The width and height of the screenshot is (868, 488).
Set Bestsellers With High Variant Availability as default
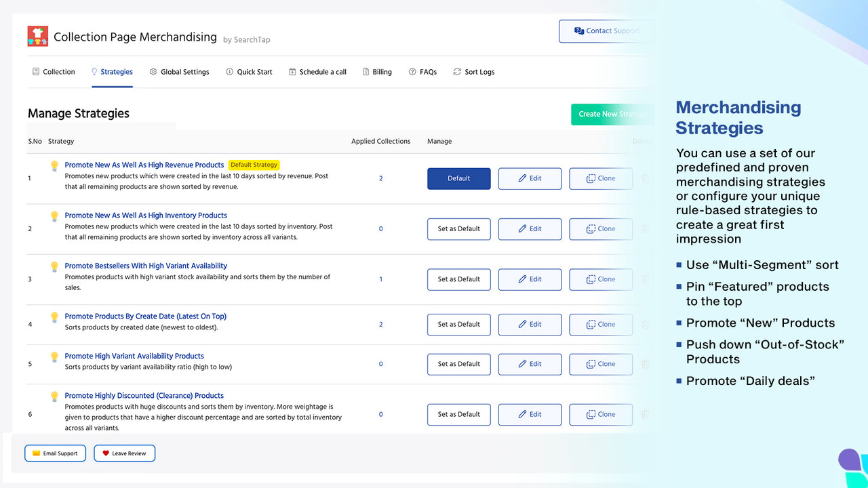[459, 279]
